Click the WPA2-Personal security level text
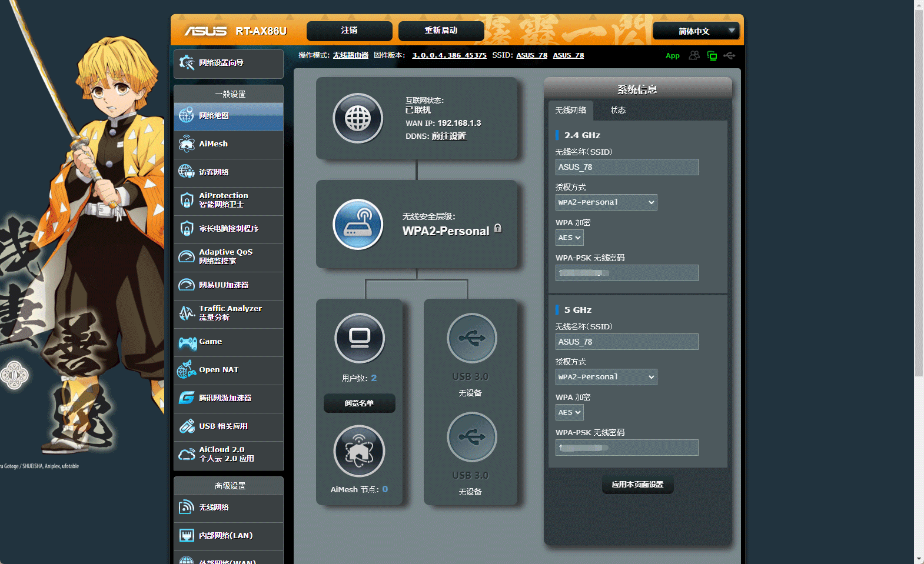This screenshot has height=564, width=924. pyautogui.click(x=446, y=231)
